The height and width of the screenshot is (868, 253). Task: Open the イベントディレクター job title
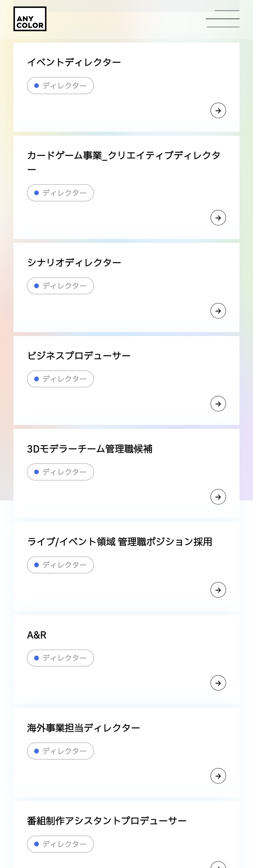pos(74,62)
